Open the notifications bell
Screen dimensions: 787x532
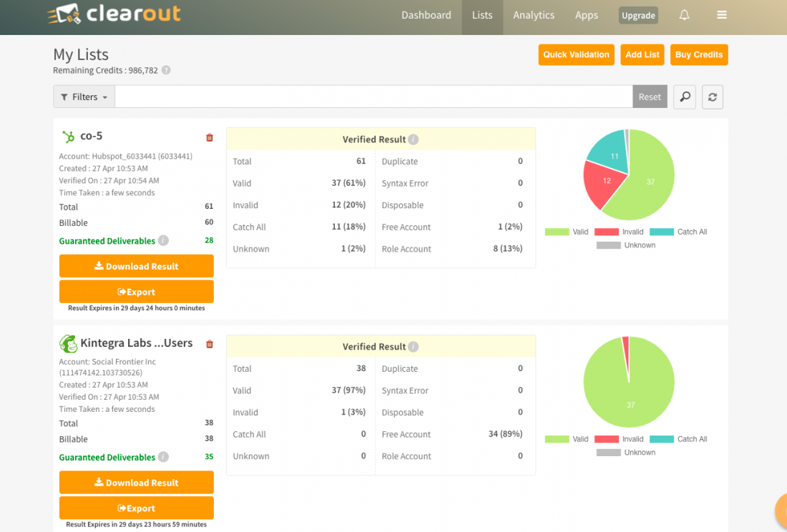(x=684, y=15)
